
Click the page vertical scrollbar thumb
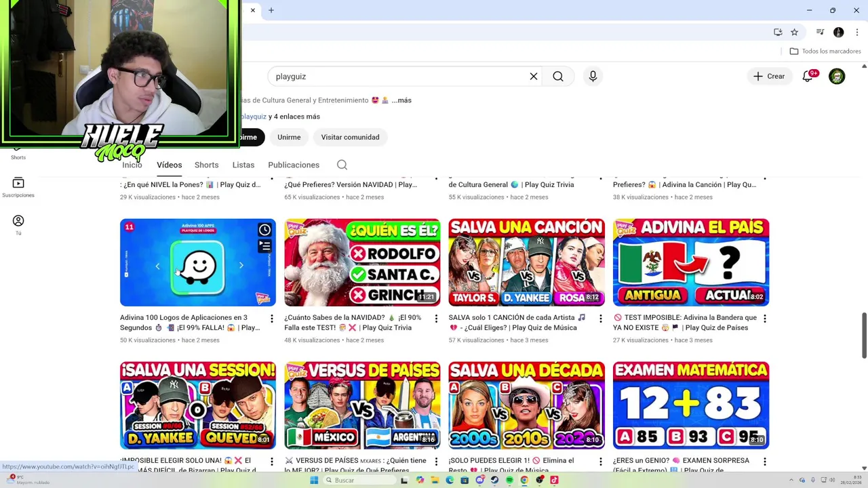pos(864,335)
